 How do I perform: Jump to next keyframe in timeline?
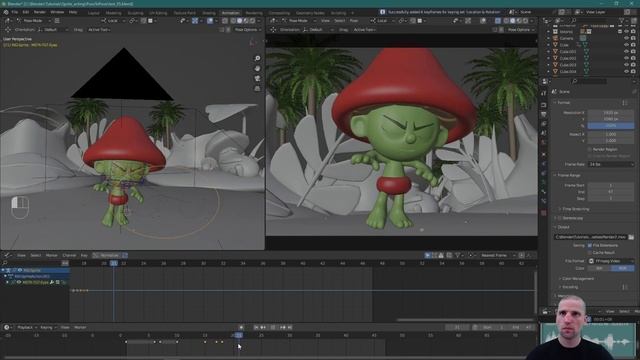[283, 327]
